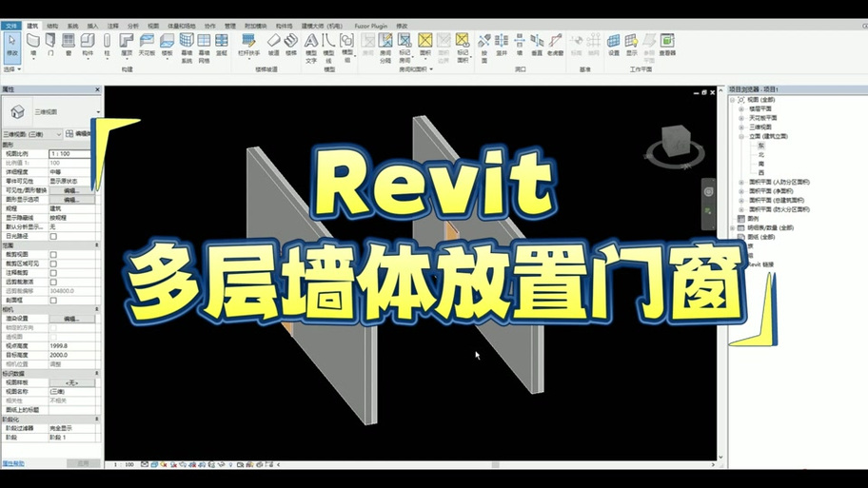868x488 pixels.
Task: Pick the By Face (按面) opening tool
Action: (484, 48)
